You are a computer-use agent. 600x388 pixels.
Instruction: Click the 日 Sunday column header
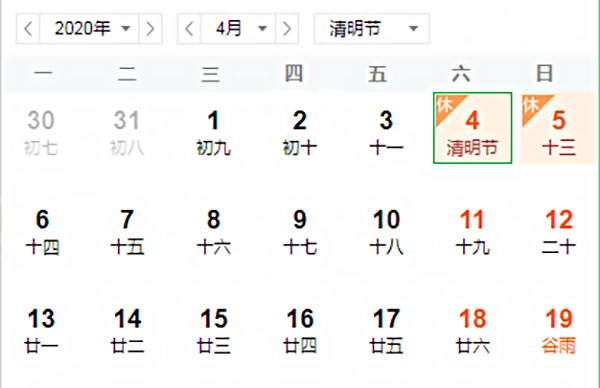(x=544, y=73)
